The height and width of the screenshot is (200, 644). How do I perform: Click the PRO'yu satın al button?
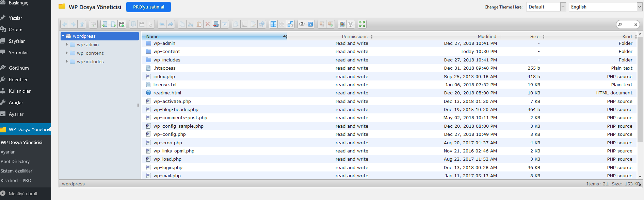click(x=148, y=7)
